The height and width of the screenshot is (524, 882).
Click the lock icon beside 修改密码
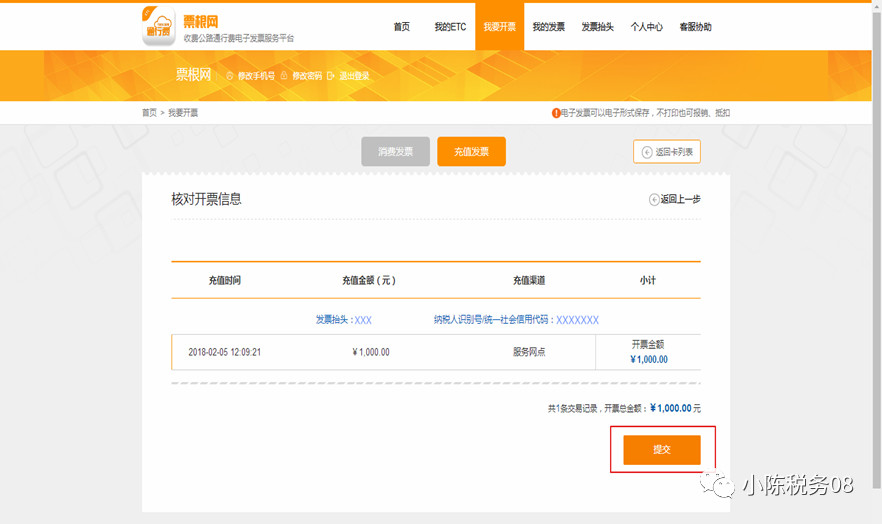pos(285,76)
